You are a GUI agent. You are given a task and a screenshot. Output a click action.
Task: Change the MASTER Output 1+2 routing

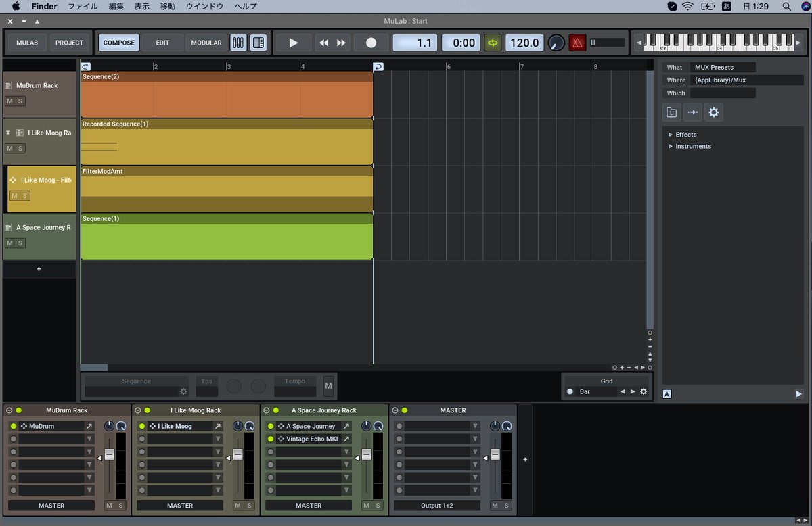[437, 506]
